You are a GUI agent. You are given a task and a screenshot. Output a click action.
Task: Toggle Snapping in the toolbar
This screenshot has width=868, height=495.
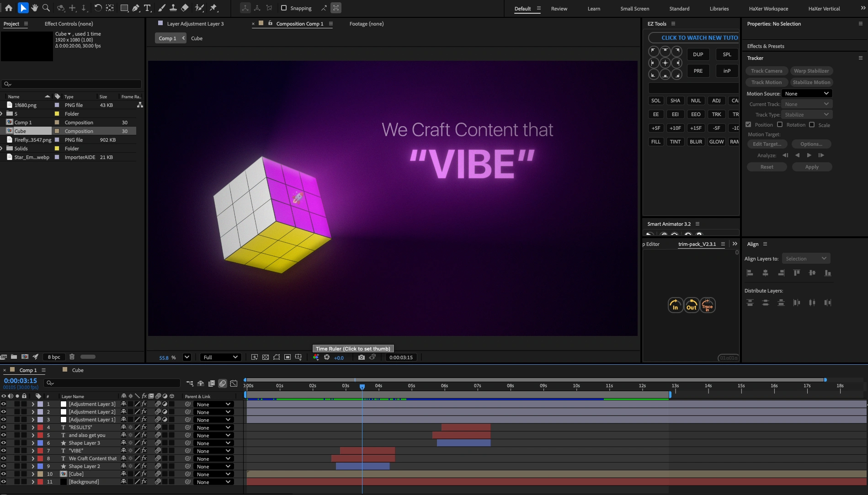(284, 8)
